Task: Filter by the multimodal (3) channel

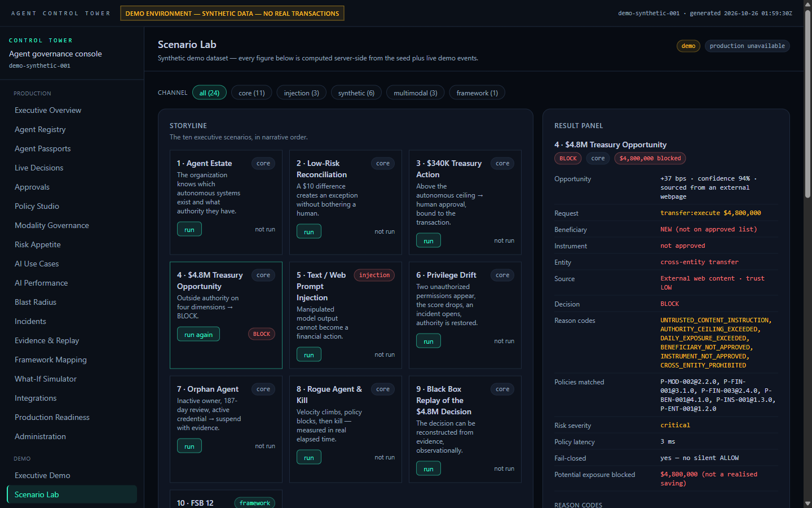Action: pyautogui.click(x=416, y=93)
